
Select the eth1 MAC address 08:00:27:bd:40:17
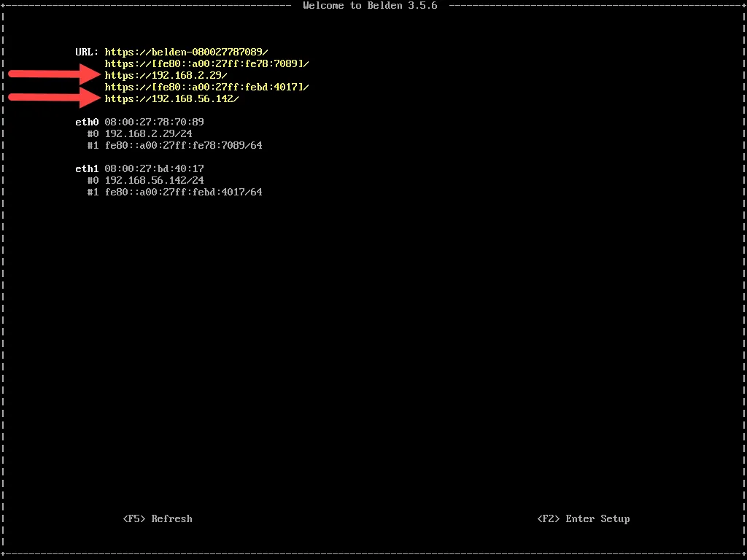[155, 168]
